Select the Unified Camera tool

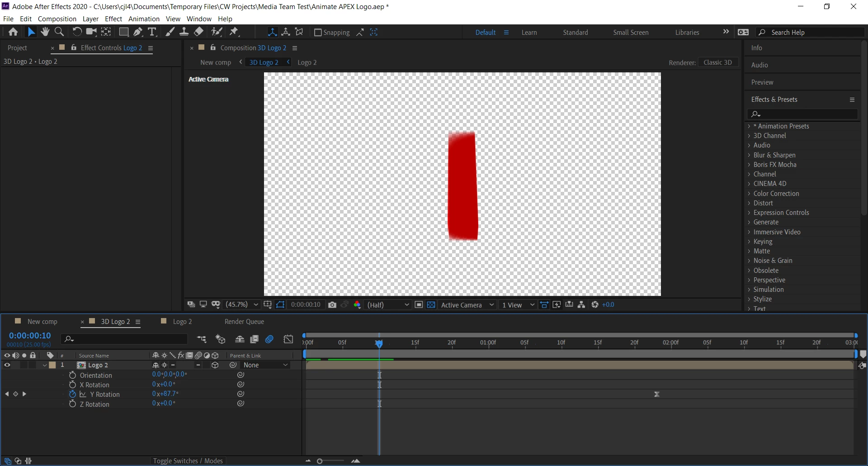click(x=92, y=32)
